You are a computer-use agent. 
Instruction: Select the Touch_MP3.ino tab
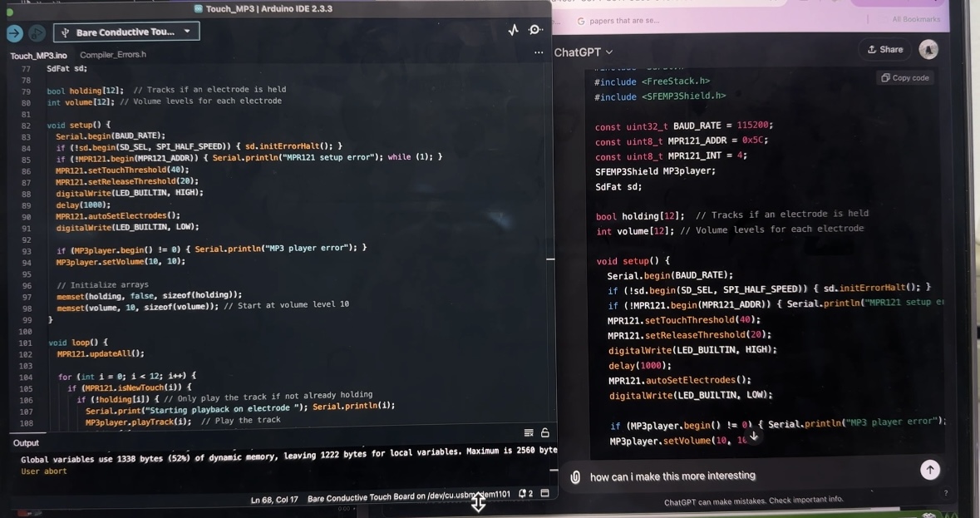[38, 56]
